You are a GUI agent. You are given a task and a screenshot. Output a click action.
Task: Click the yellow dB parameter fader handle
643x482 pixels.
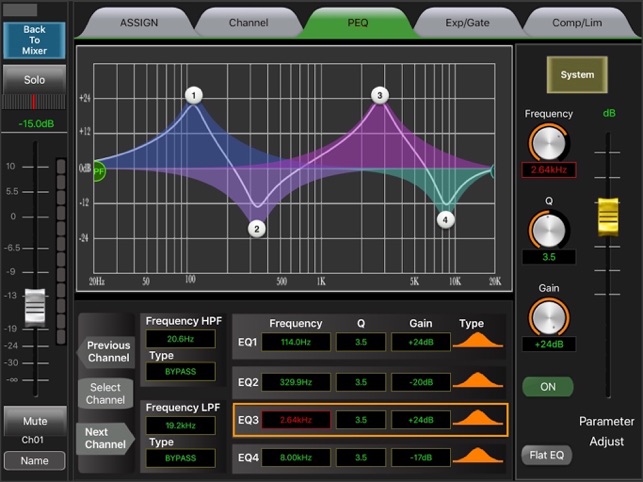[x=608, y=217]
